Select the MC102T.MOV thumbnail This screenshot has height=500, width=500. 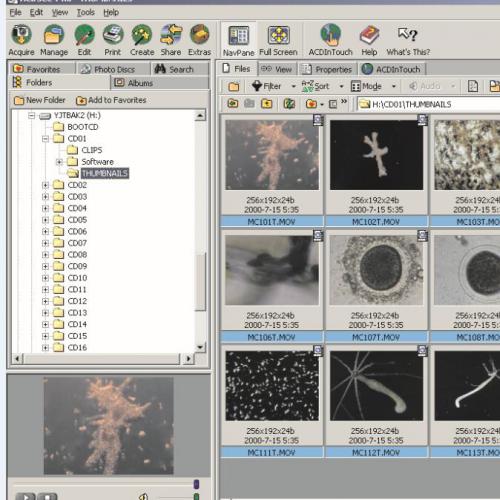point(376,155)
